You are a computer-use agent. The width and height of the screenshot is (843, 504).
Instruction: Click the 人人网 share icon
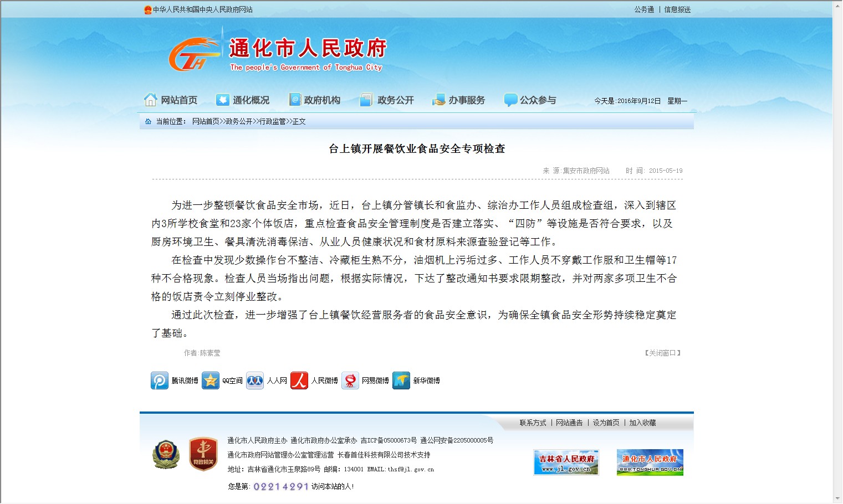(255, 380)
